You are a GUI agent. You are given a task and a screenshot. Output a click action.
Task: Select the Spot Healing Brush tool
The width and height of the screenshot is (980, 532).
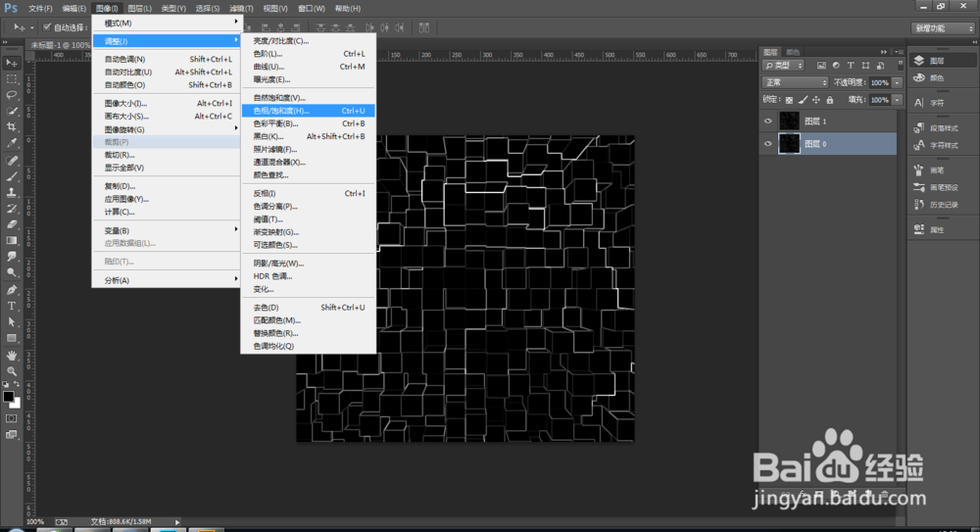click(11, 162)
